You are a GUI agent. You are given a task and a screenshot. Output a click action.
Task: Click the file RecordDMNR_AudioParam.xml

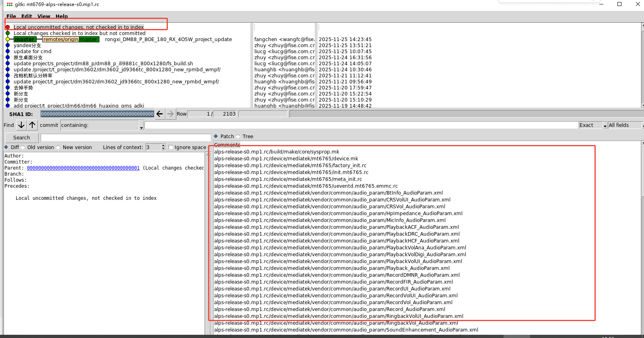click(337, 275)
